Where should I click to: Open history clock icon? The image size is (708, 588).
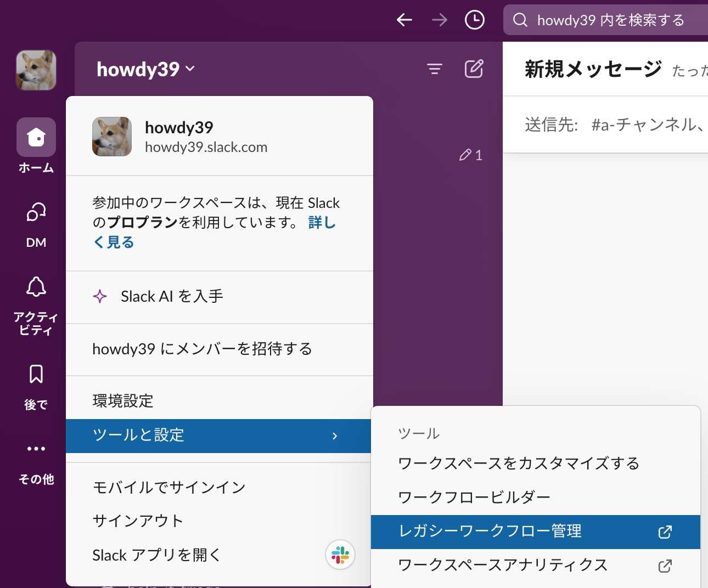tap(475, 20)
